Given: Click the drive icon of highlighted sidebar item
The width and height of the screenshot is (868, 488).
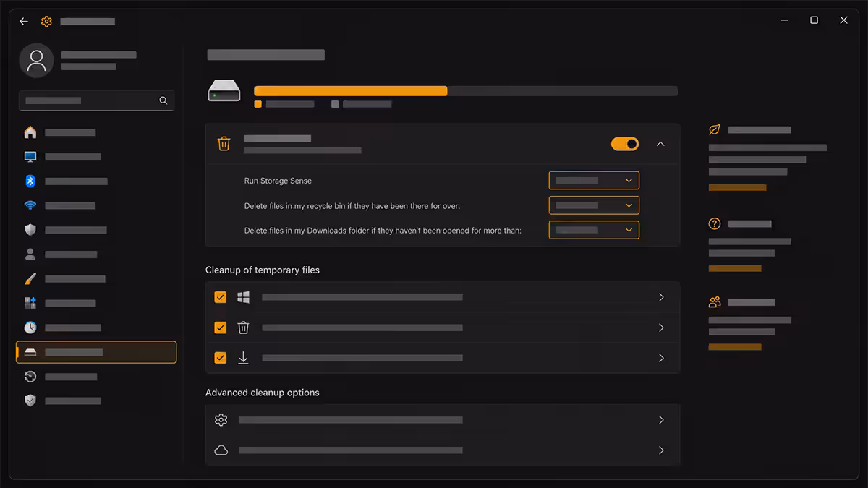Looking at the screenshot, I should pyautogui.click(x=30, y=352).
